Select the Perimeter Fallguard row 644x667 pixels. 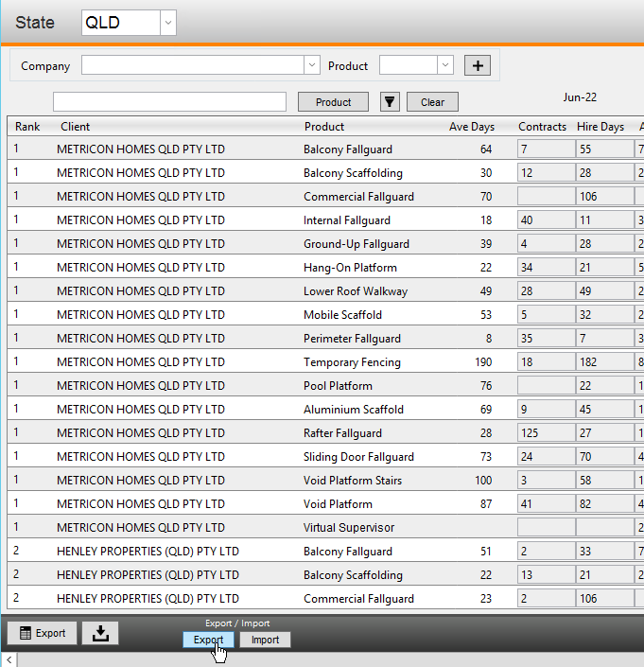[x=325, y=338]
